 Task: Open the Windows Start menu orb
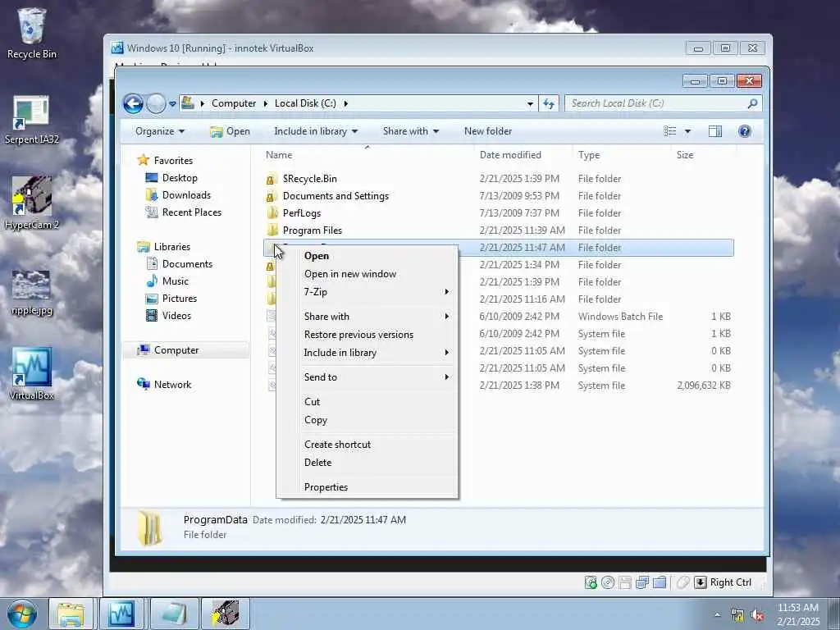coord(22,614)
